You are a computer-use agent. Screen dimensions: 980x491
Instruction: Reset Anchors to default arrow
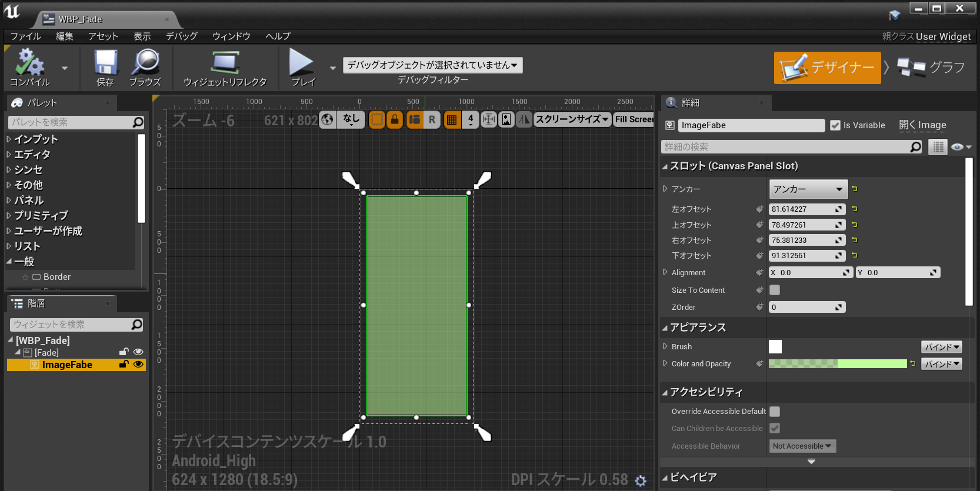point(855,189)
